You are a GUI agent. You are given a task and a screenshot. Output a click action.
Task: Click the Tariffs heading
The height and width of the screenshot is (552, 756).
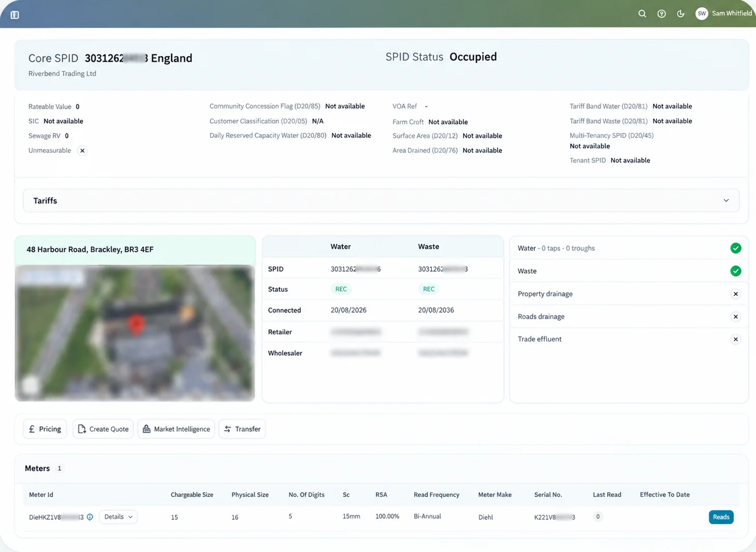point(45,201)
